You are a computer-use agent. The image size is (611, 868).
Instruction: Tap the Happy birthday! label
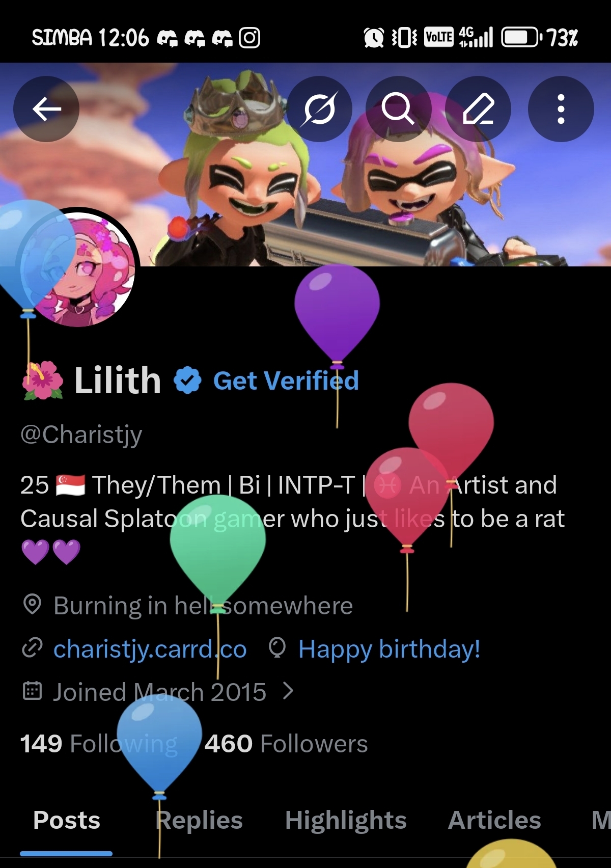point(390,649)
